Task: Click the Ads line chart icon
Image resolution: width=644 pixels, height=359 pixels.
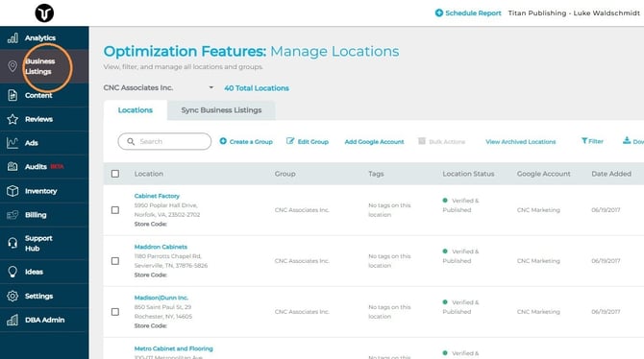Action: [12, 143]
